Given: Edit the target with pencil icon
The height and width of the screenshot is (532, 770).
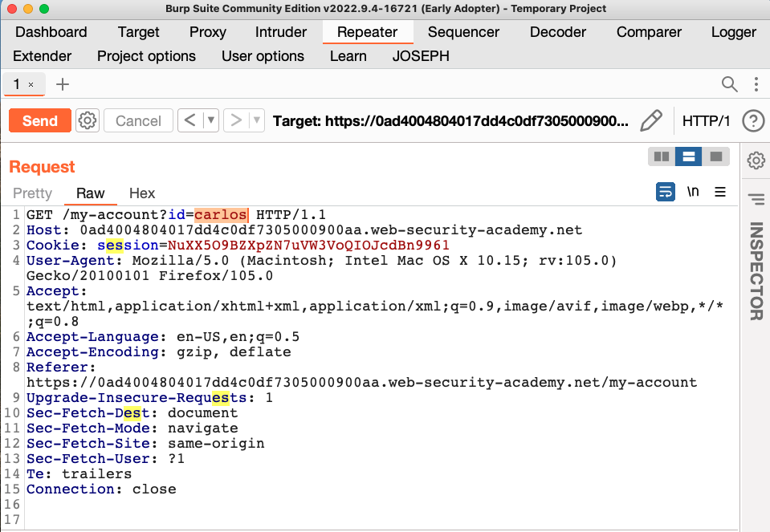Looking at the screenshot, I should [x=651, y=120].
